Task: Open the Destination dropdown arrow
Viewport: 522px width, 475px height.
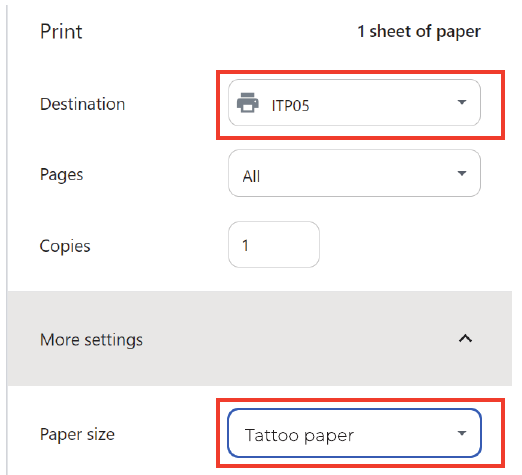Action: pos(462,102)
